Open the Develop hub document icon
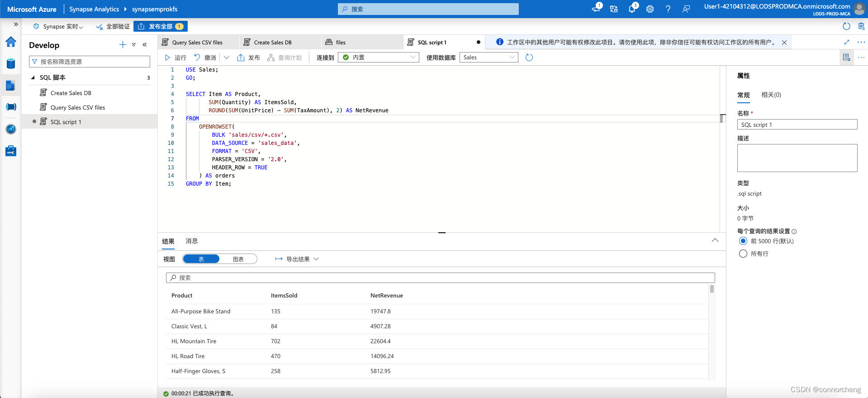The image size is (868, 398). [11, 85]
